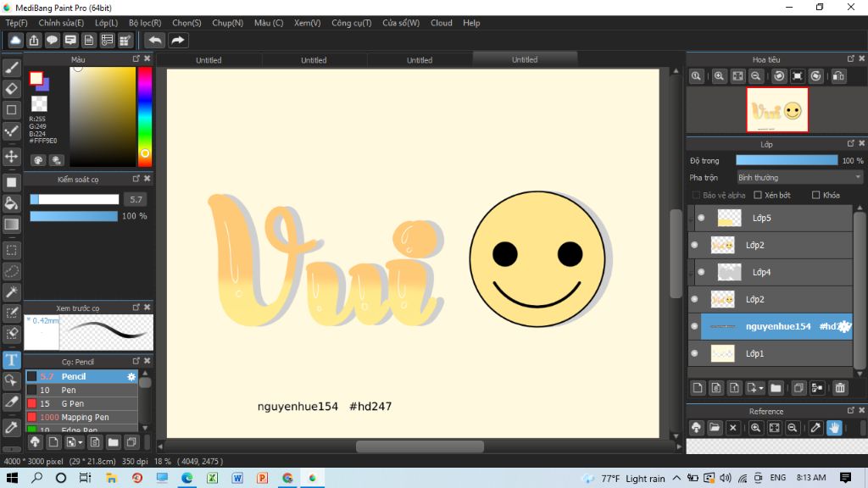Pick a hue on the rainbow strip
This screenshot has width=868, height=488.
pyautogui.click(x=144, y=117)
